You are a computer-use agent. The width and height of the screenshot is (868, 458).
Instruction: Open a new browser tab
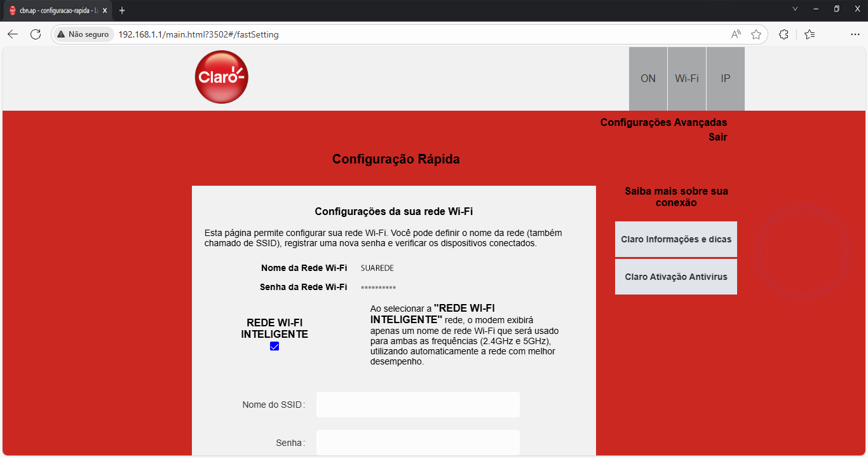[122, 10]
